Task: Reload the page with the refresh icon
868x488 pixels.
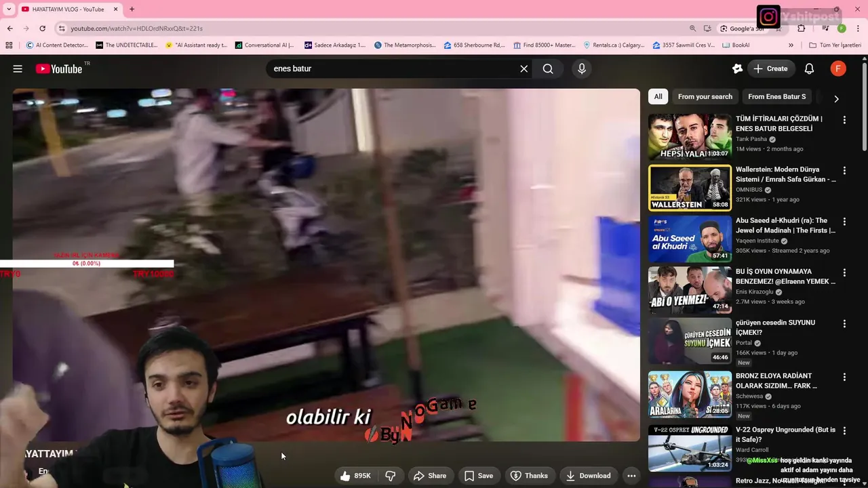Action: click(42, 28)
